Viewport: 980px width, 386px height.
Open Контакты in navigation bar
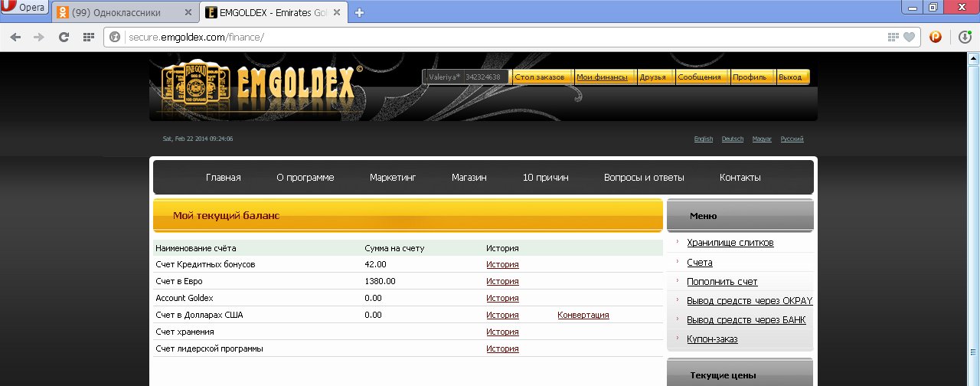[x=740, y=177]
